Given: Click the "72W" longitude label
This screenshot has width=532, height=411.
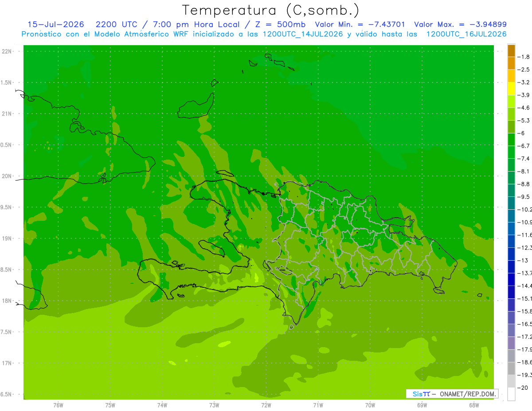Looking at the screenshot, I should [x=266, y=405].
